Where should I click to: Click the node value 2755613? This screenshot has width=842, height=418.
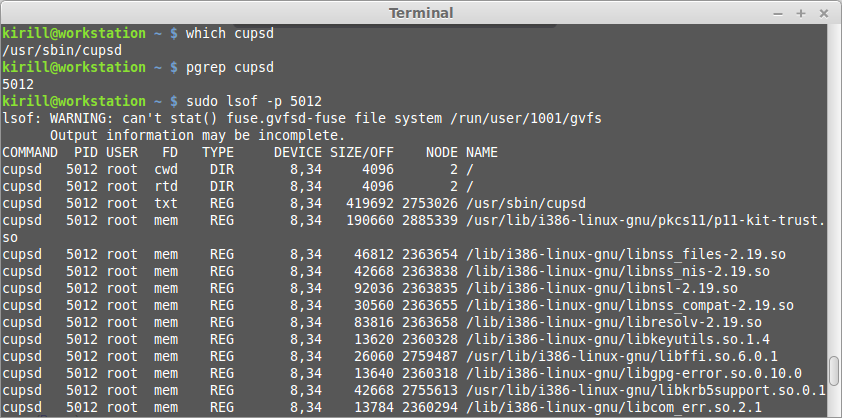(430, 391)
